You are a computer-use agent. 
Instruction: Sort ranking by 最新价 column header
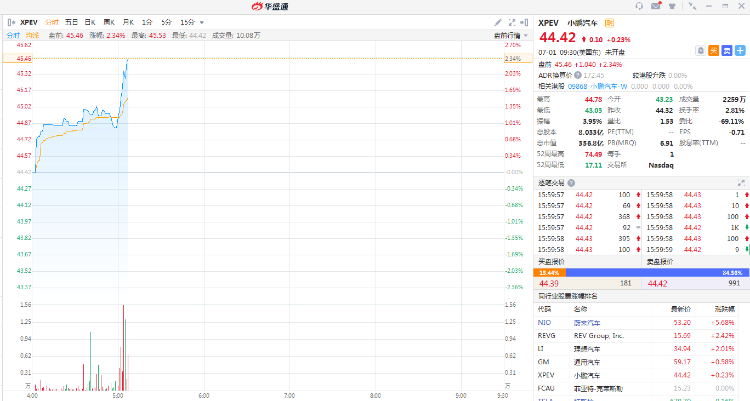pyautogui.click(x=681, y=309)
